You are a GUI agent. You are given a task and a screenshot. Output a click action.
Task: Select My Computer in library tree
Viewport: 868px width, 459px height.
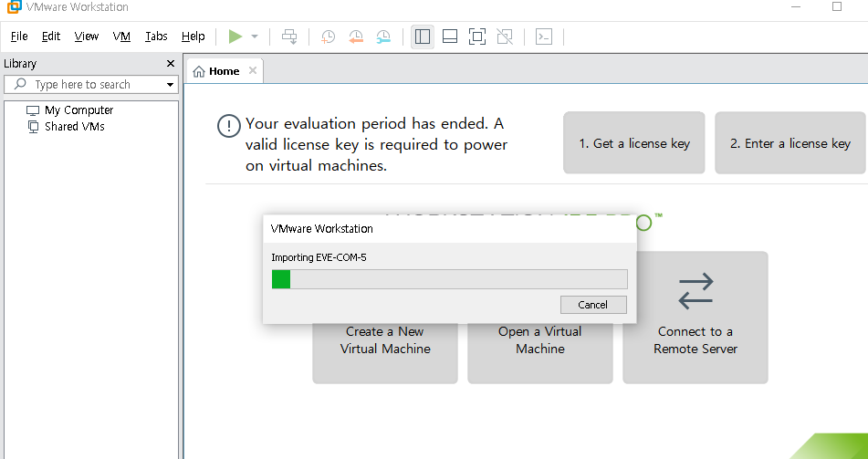point(78,110)
